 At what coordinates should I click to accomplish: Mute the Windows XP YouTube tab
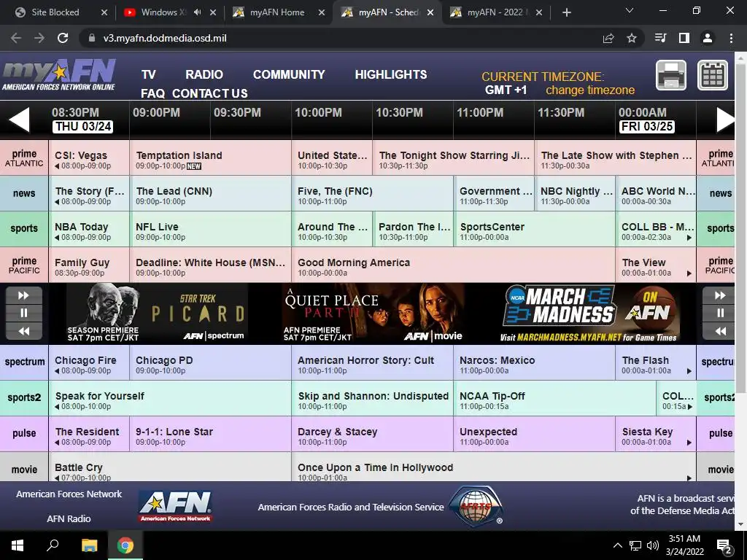coord(197,12)
